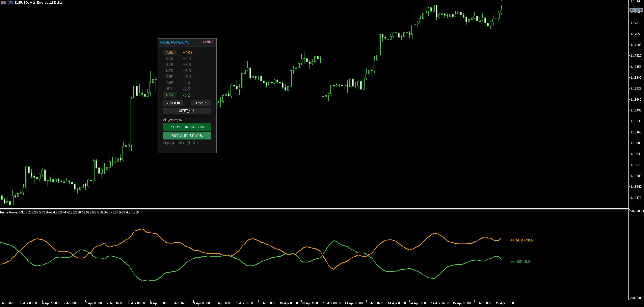Click the EURUSD, H1 chart title
This screenshot has height=307, width=644.
(x=38, y=3)
